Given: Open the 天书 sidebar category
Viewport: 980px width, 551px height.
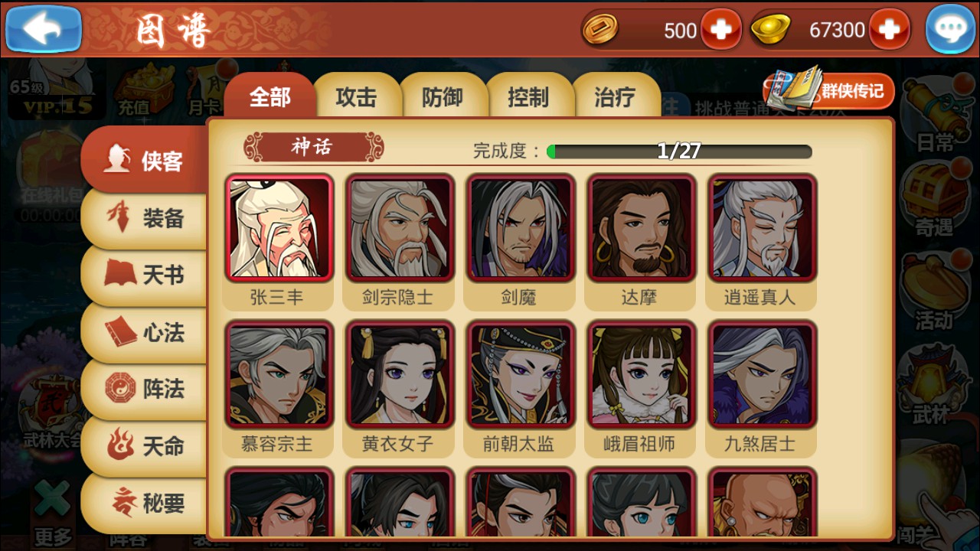Looking at the screenshot, I should pyautogui.click(x=145, y=274).
